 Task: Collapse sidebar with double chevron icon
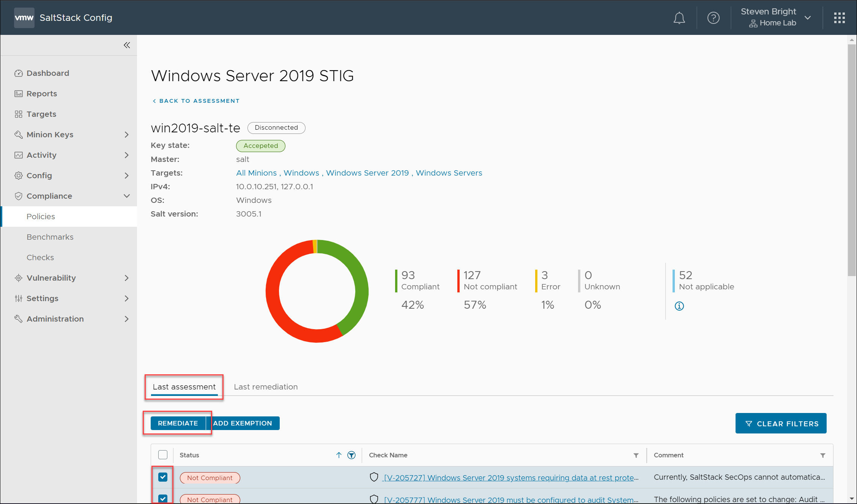coord(127,46)
